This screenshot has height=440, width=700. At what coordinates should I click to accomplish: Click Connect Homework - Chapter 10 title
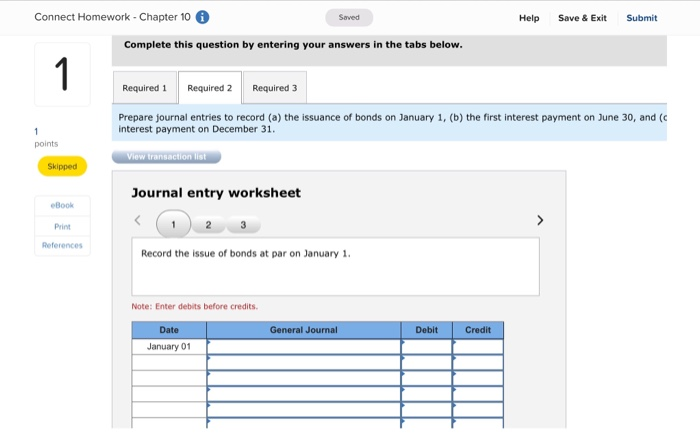point(112,17)
